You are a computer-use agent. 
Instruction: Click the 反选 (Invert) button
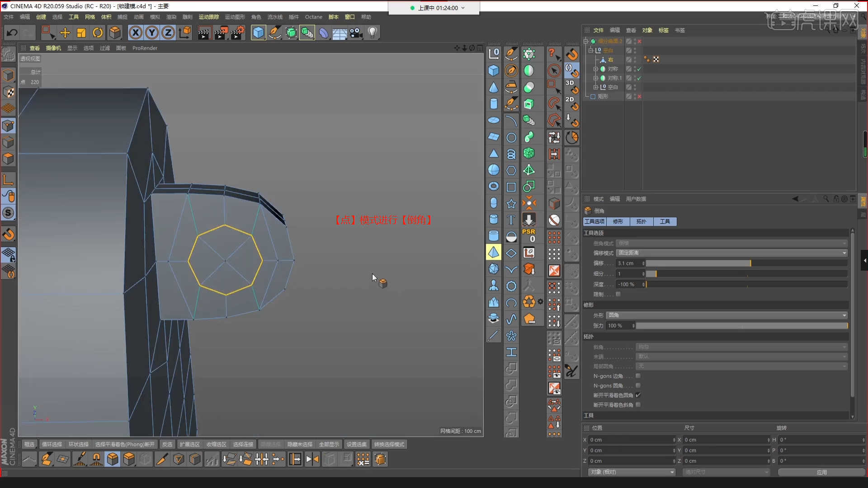(167, 445)
